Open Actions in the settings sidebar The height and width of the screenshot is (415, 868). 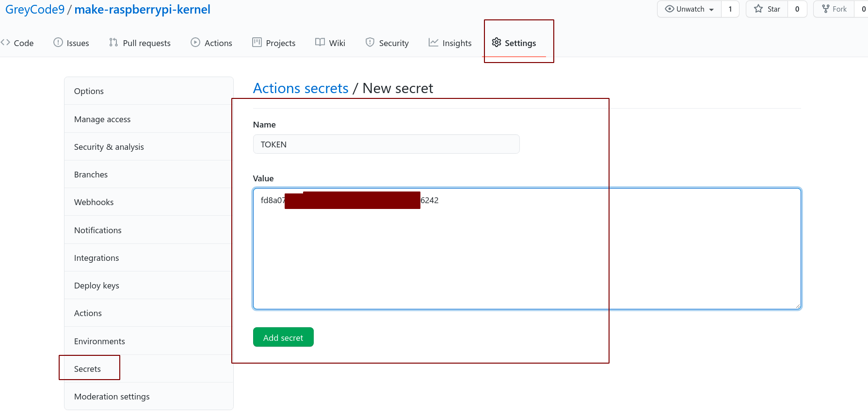click(149, 313)
